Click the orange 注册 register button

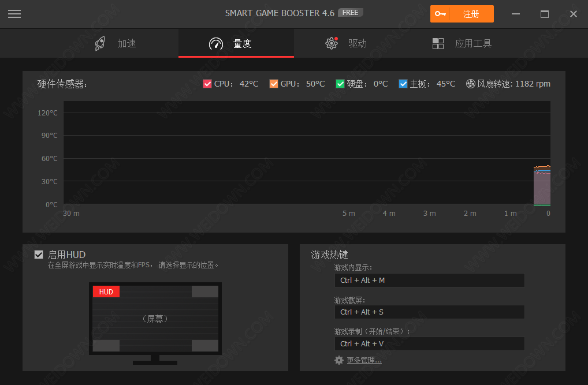point(462,14)
